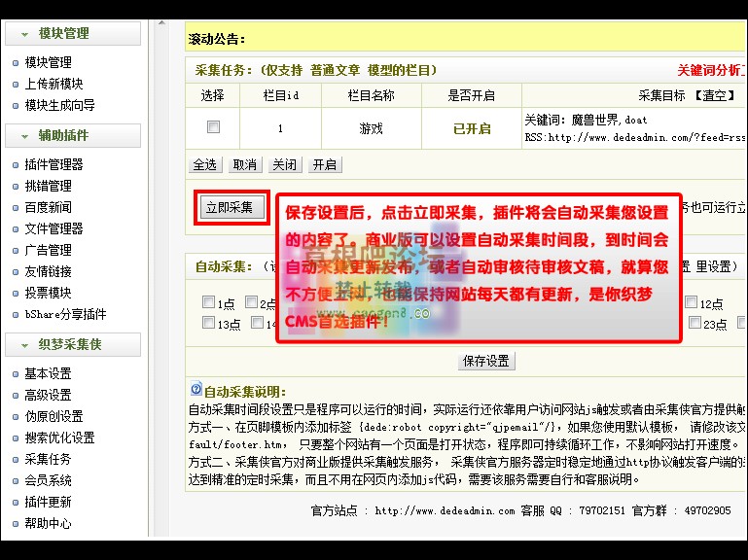Click the 栏目名称 column header
The height and width of the screenshot is (560, 748).
[x=372, y=96]
